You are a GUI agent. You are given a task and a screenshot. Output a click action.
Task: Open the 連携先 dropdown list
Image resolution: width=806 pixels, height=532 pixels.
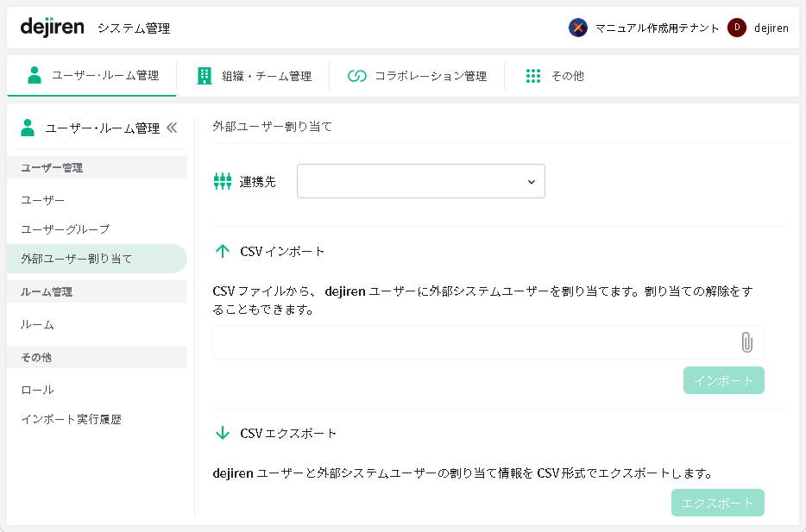coord(420,181)
